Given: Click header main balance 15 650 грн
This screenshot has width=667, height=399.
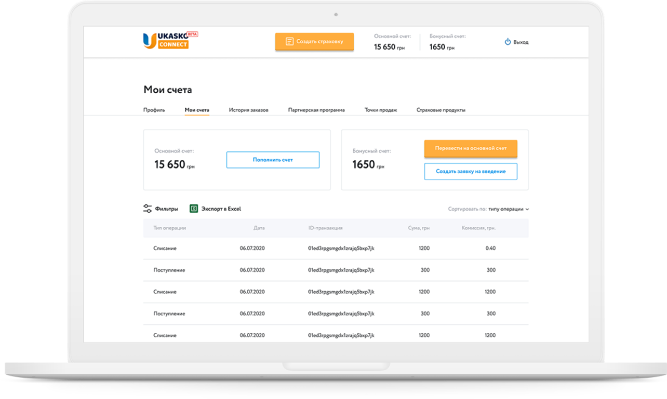Looking at the screenshot, I should [x=389, y=47].
